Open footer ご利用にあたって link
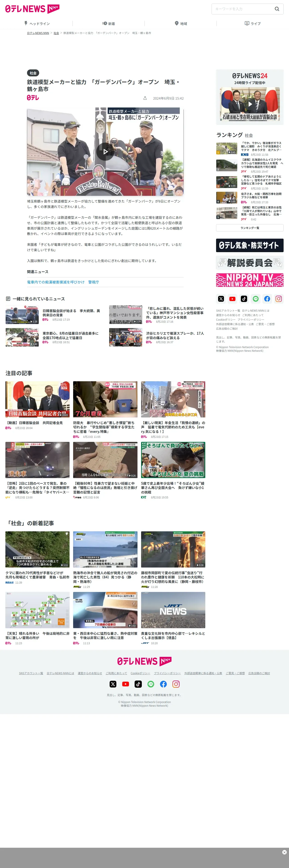 116,673
